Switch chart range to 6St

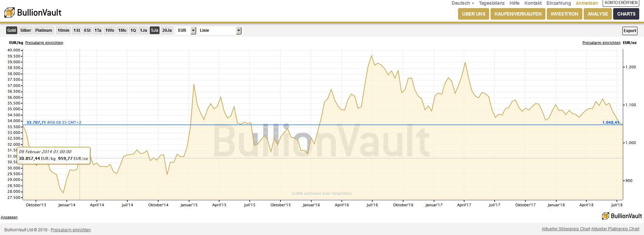click(87, 30)
